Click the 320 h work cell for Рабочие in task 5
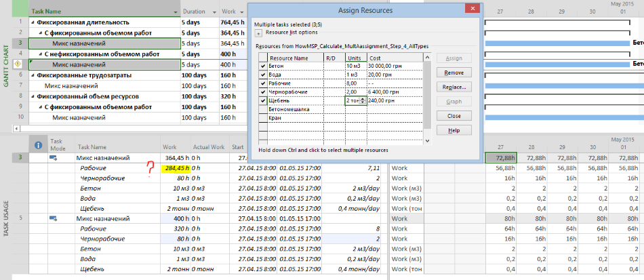This screenshot has height=280, width=644. click(x=176, y=228)
